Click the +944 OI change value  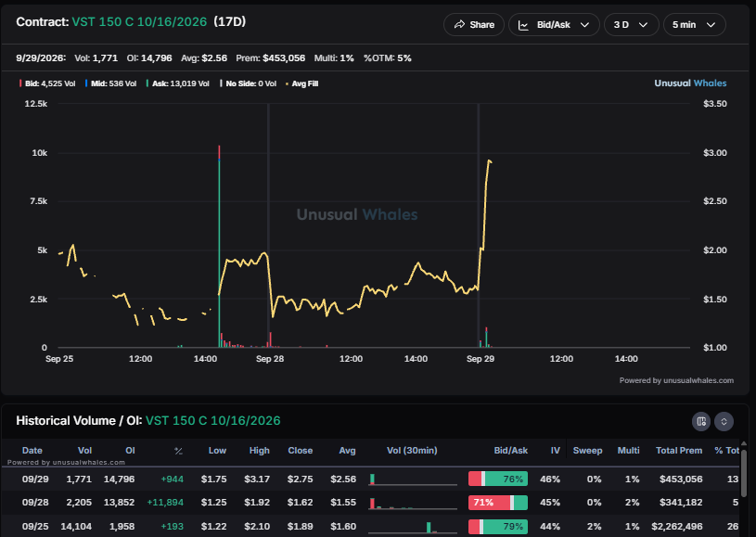[173, 479]
